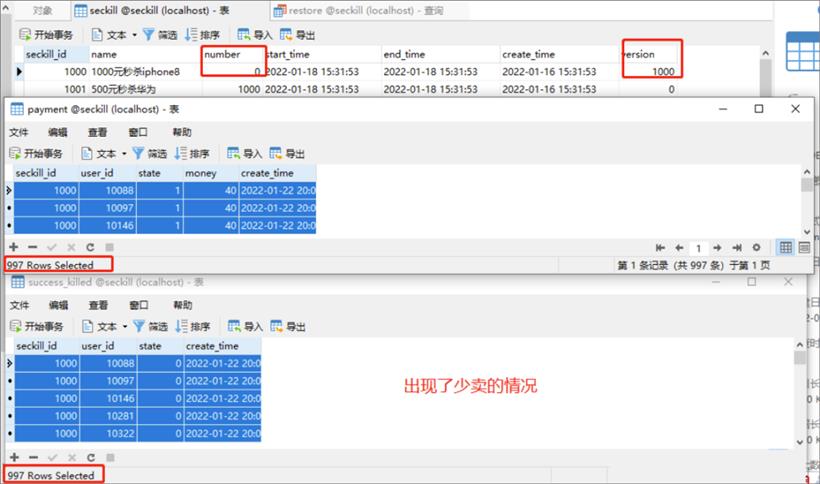Select success_killed row with user_id 10281
The image size is (820, 484).
point(138,416)
